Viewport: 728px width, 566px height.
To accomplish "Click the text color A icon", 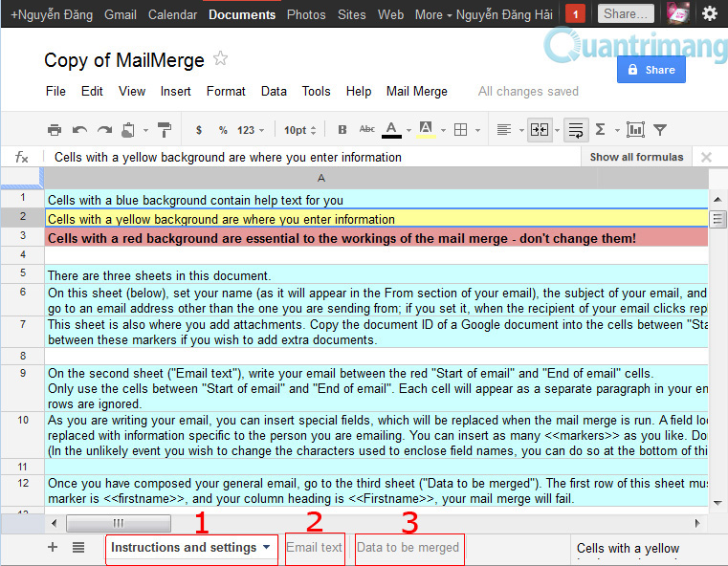I will tap(391, 130).
